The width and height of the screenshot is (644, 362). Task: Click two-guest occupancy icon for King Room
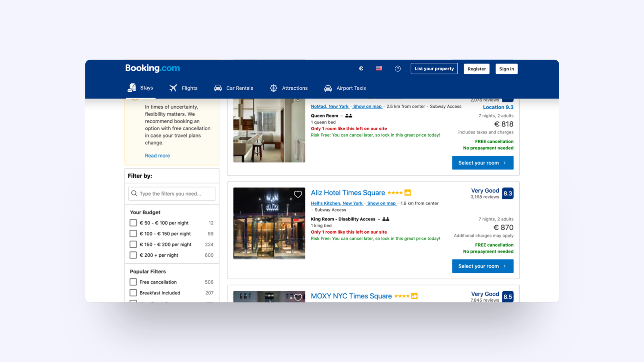click(386, 219)
